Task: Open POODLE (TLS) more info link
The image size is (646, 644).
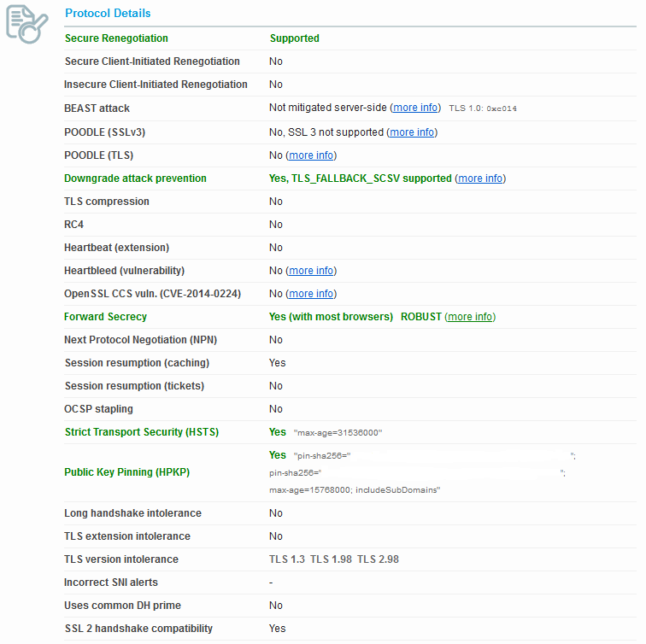Action: coord(311,155)
